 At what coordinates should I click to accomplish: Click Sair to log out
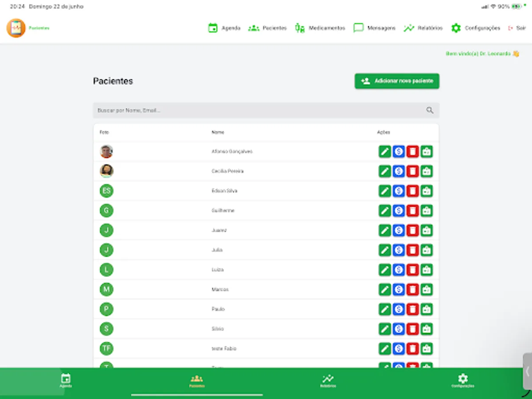click(517, 28)
